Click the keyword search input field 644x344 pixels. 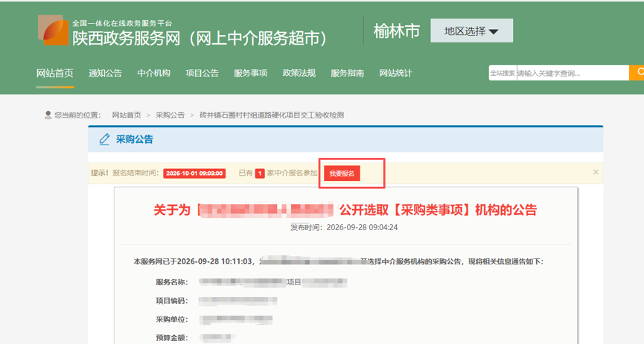(x=573, y=73)
